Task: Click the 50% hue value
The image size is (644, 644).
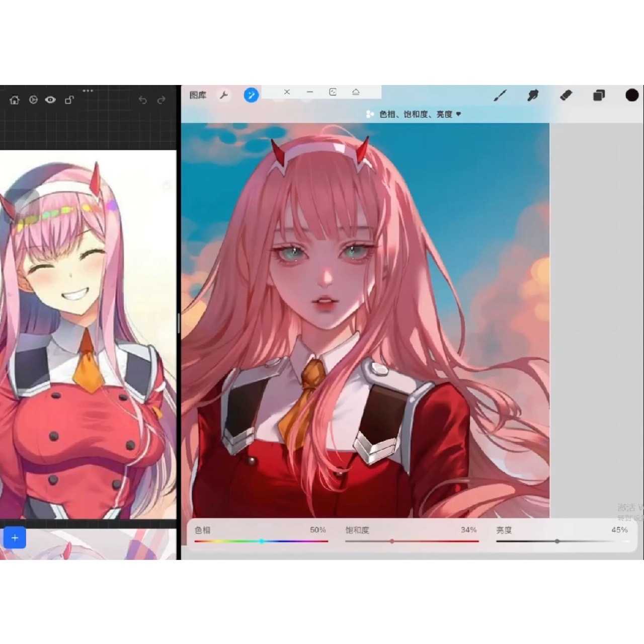Action: point(318,530)
